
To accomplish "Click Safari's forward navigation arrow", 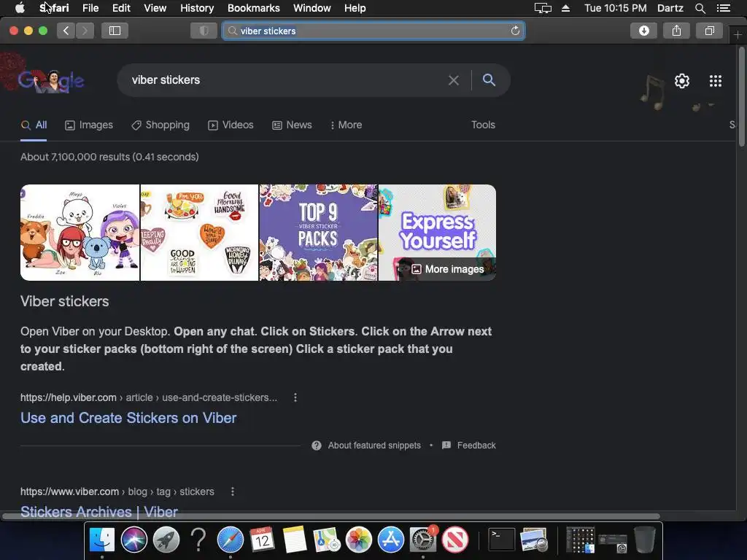I will click(x=85, y=31).
